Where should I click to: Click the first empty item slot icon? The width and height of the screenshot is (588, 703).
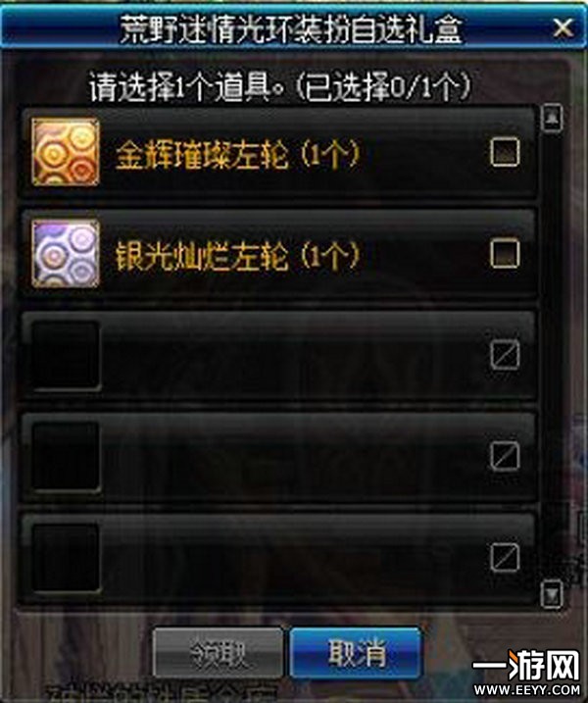pyautogui.click(x=66, y=356)
